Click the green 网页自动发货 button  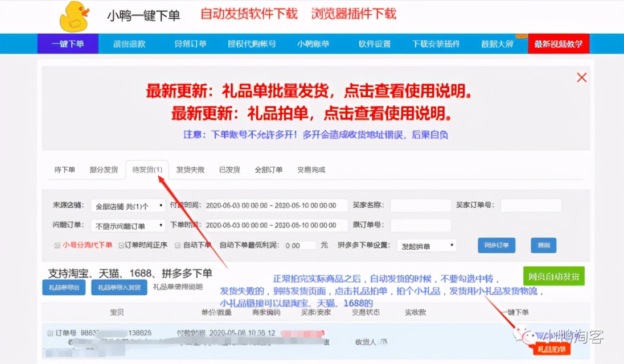[554, 276]
